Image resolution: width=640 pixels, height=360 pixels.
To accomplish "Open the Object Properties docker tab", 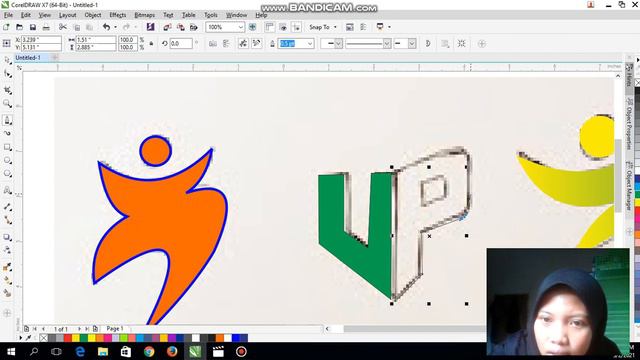I will (629, 124).
